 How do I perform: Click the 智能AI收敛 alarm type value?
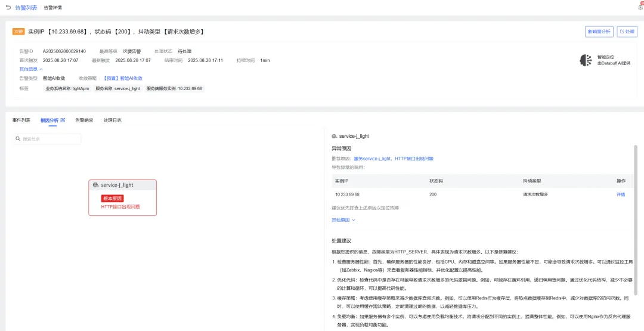tap(54, 78)
